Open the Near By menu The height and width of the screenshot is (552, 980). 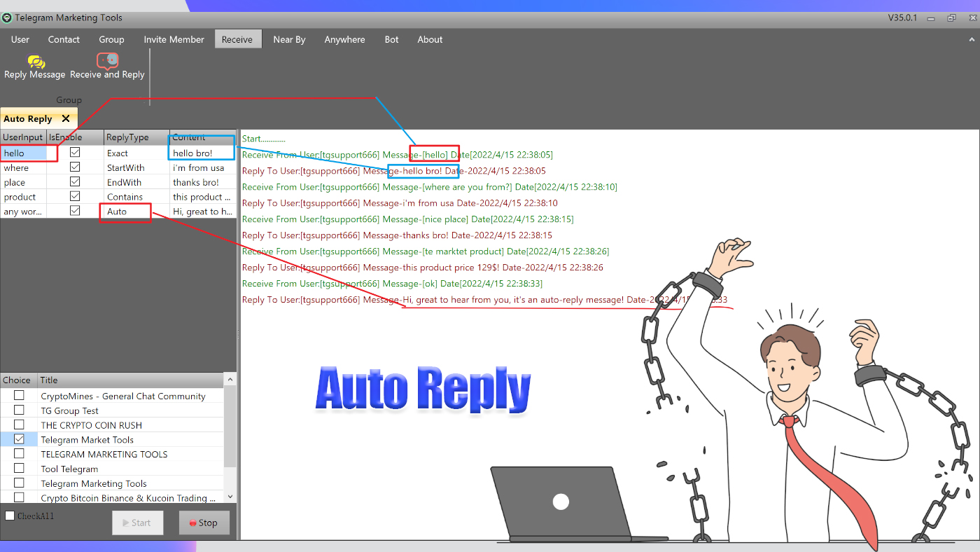(x=289, y=39)
